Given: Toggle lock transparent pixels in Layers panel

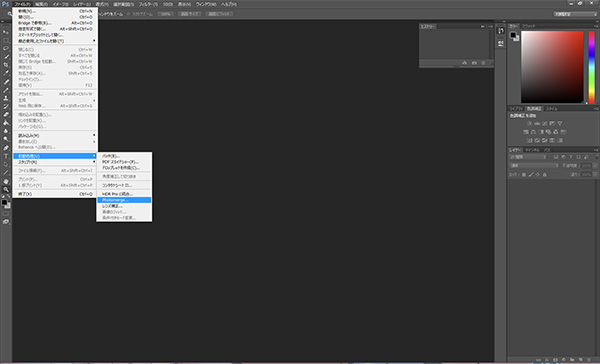Looking at the screenshot, I should coord(524,175).
